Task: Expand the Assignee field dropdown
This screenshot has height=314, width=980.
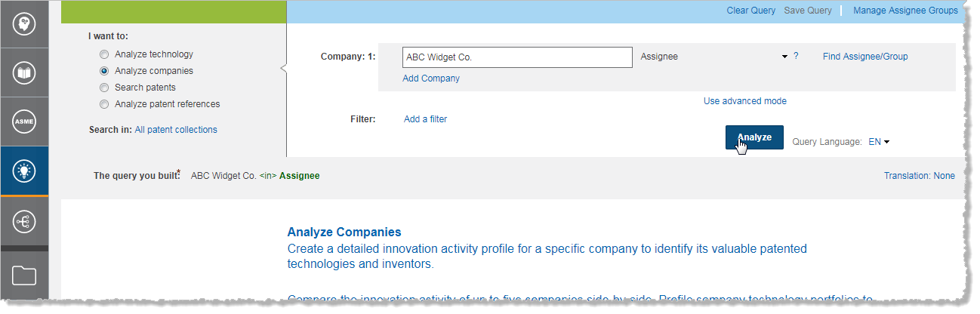Action: (x=713, y=57)
